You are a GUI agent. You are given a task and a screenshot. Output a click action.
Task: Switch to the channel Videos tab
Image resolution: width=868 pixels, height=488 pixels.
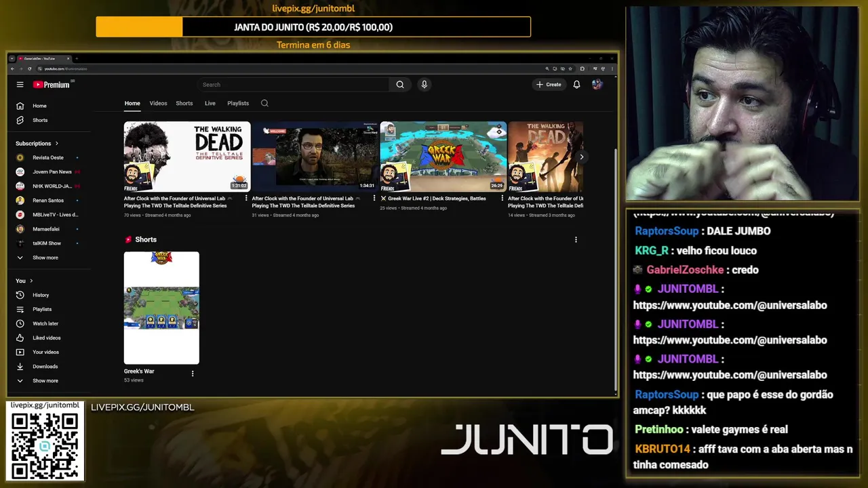(x=158, y=103)
